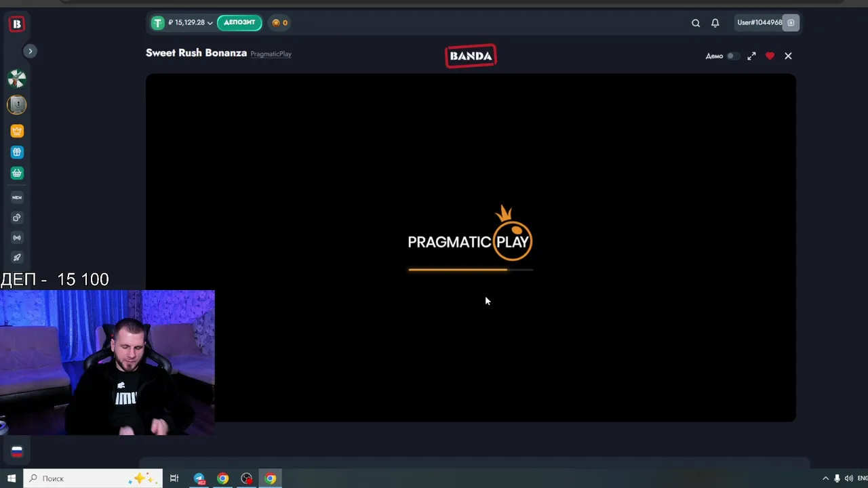Click the BANDA center logo
The width and height of the screenshot is (868, 488).
[x=471, y=56]
